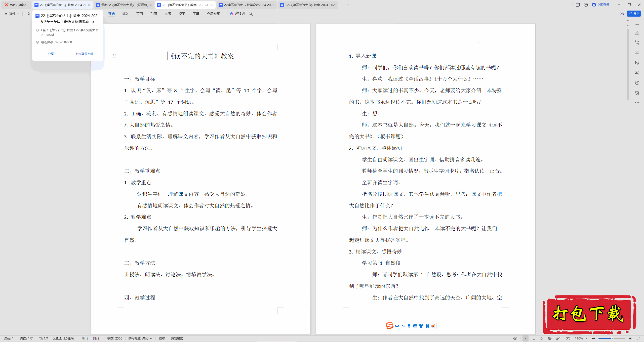Click 立即登录 to sign in

pos(601,5)
